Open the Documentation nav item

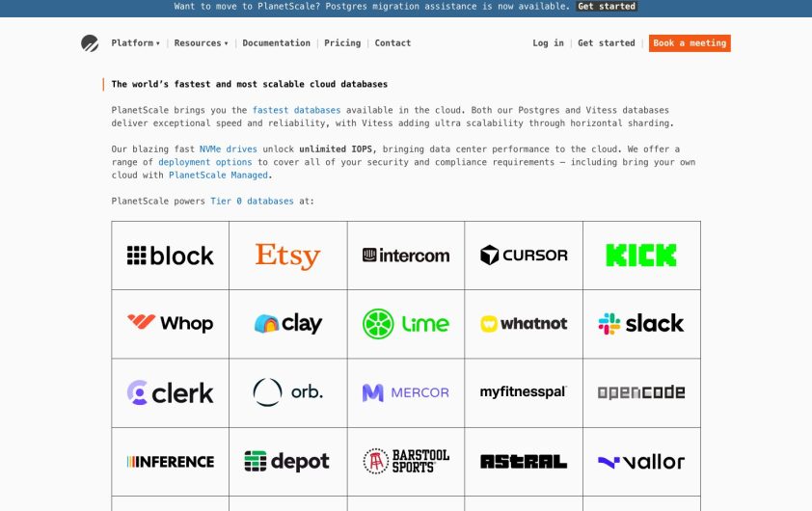276,43
